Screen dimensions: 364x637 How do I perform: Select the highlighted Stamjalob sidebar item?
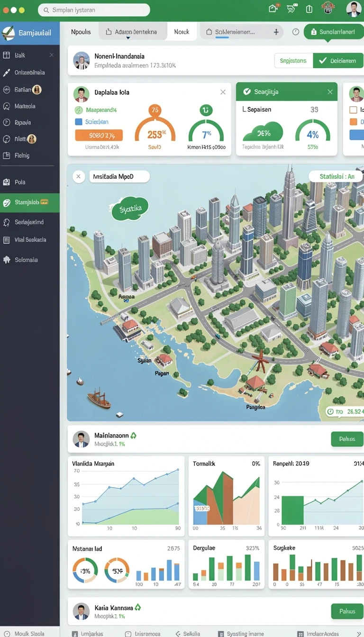tap(30, 202)
